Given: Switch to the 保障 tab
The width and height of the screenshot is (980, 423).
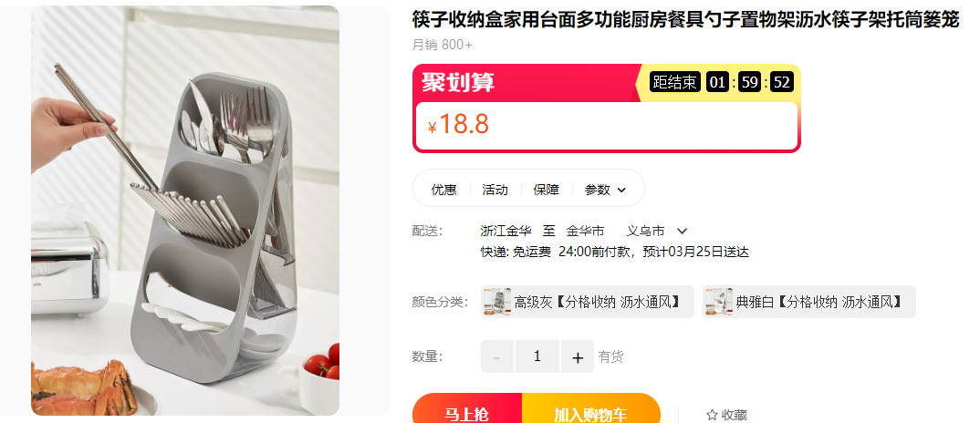Looking at the screenshot, I should 547,190.
